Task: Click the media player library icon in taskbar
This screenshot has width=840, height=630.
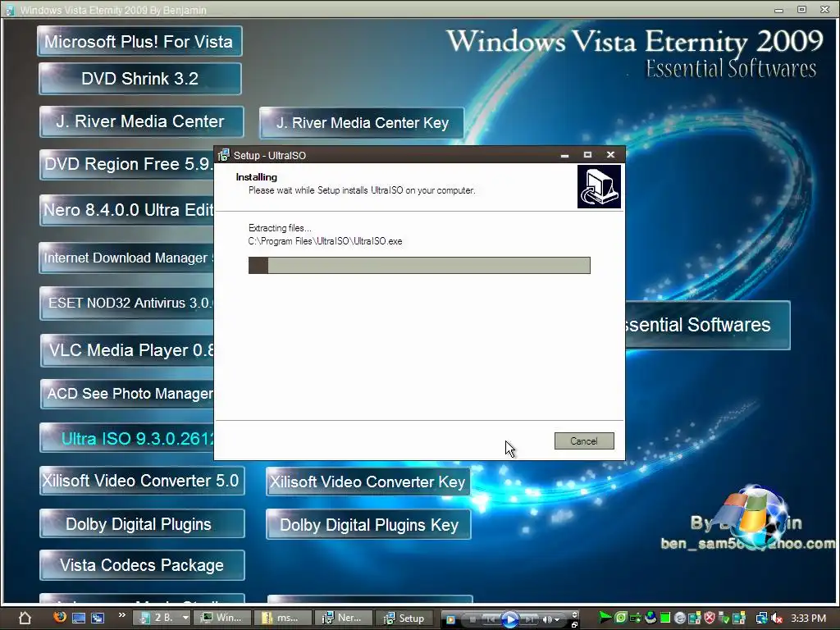Action: click(450, 619)
